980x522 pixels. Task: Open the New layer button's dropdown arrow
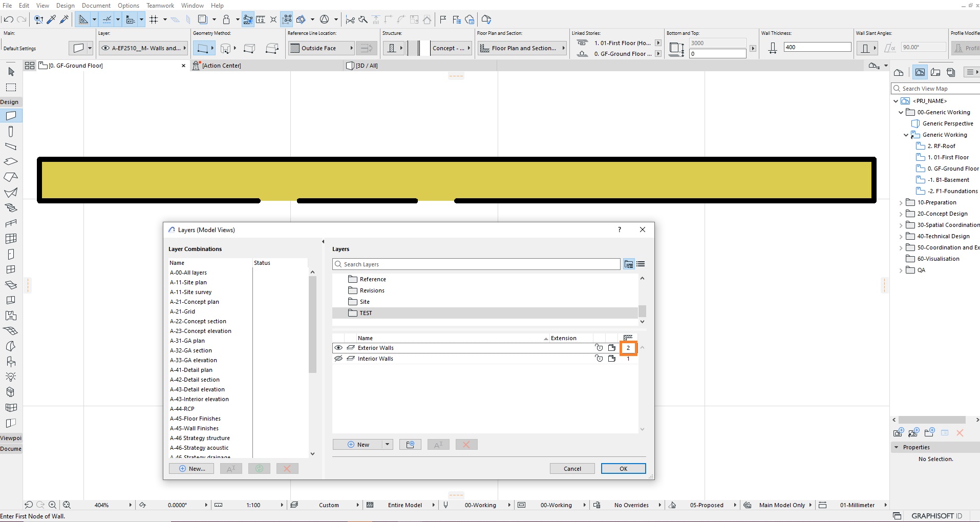tap(388, 445)
